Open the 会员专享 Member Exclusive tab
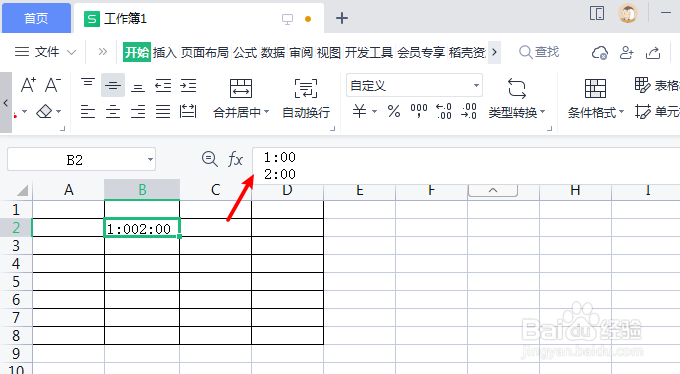 coord(421,52)
